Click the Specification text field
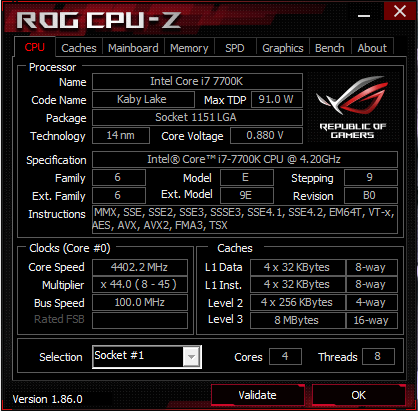The height and width of the screenshot is (411, 418). (x=245, y=159)
